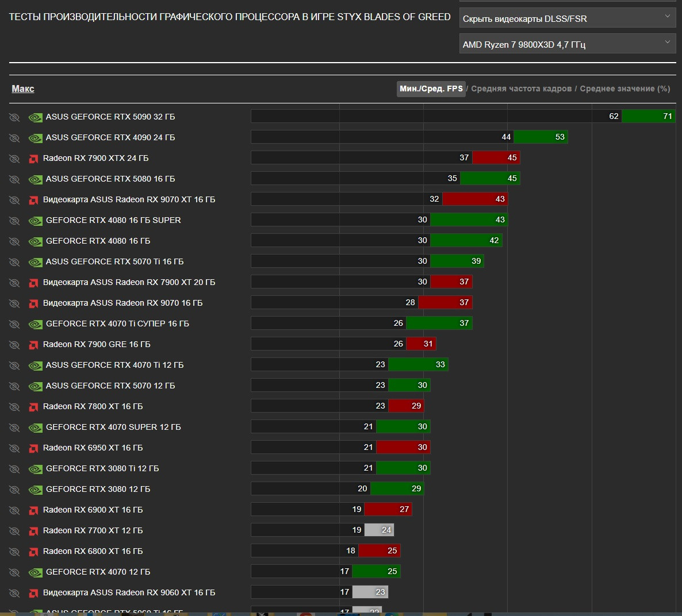Click NVIDIA logo beside ASUS GeForce RTX 5080
Image resolution: width=682 pixels, height=616 pixels.
click(35, 179)
